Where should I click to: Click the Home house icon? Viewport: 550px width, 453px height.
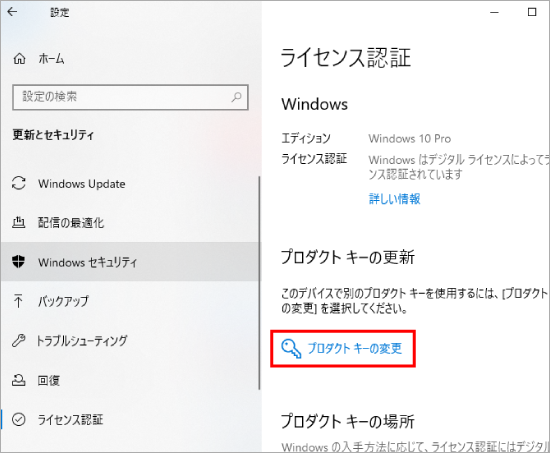tap(19, 59)
